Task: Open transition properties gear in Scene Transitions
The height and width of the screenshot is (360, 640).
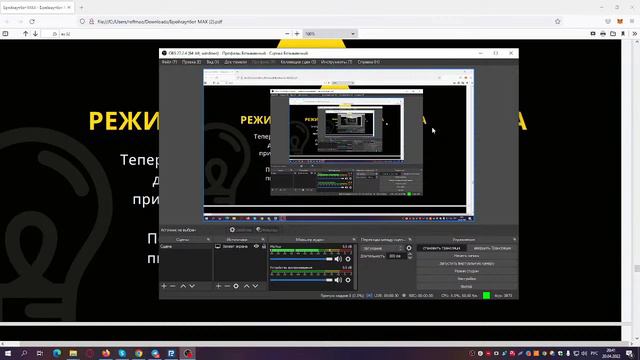Action: tap(409, 248)
